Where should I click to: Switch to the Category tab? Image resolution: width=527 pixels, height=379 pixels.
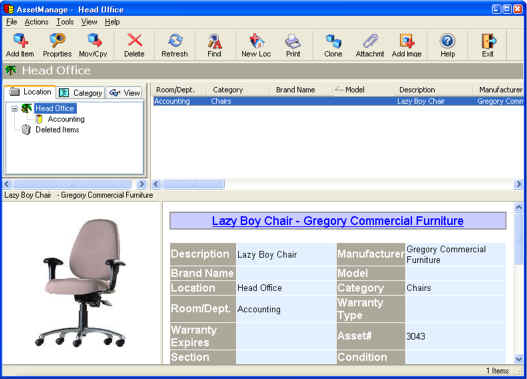pos(81,93)
